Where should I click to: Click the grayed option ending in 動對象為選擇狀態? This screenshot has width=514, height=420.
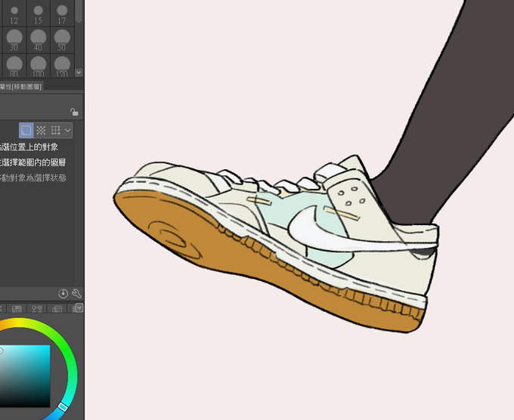point(33,178)
